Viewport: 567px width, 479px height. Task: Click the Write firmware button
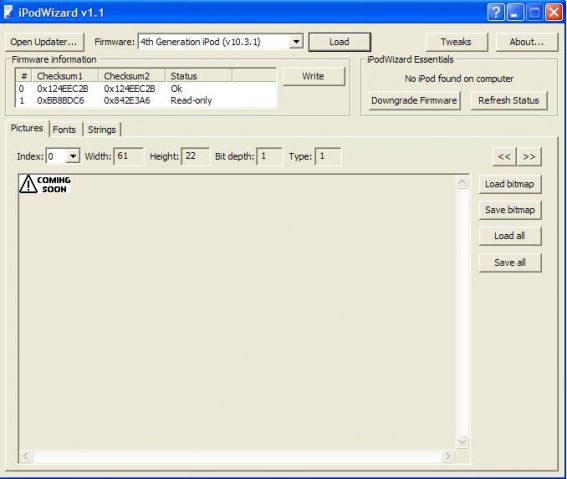[313, 76]
